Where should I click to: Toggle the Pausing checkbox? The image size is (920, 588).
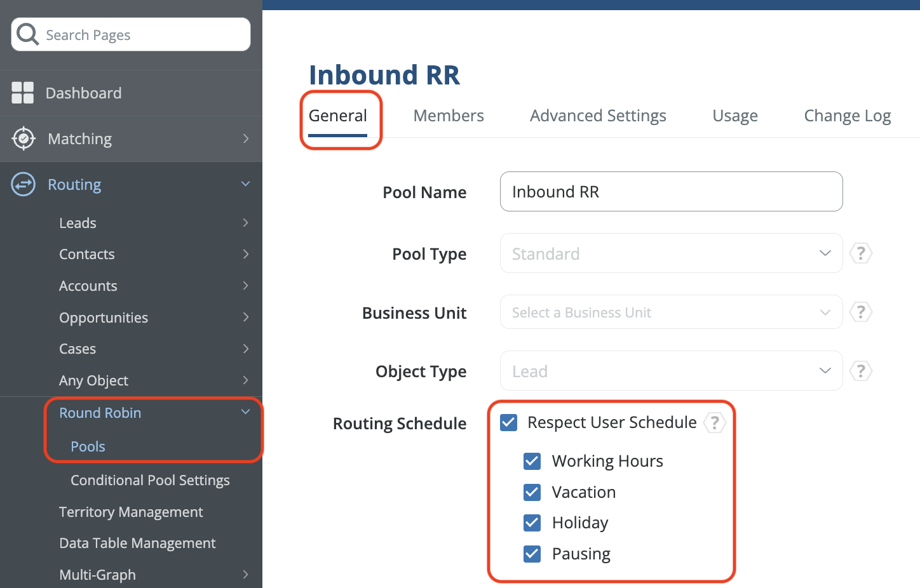click(532, 554)
